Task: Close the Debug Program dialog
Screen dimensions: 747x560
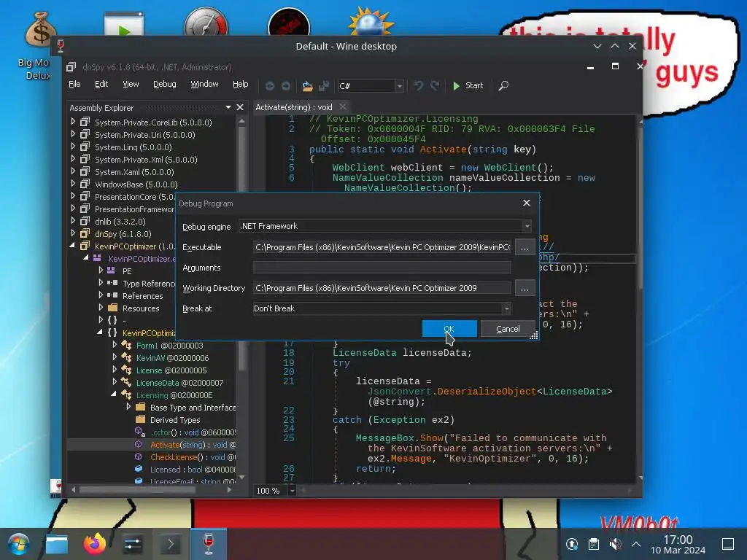Action: click(x=527, y=203)
